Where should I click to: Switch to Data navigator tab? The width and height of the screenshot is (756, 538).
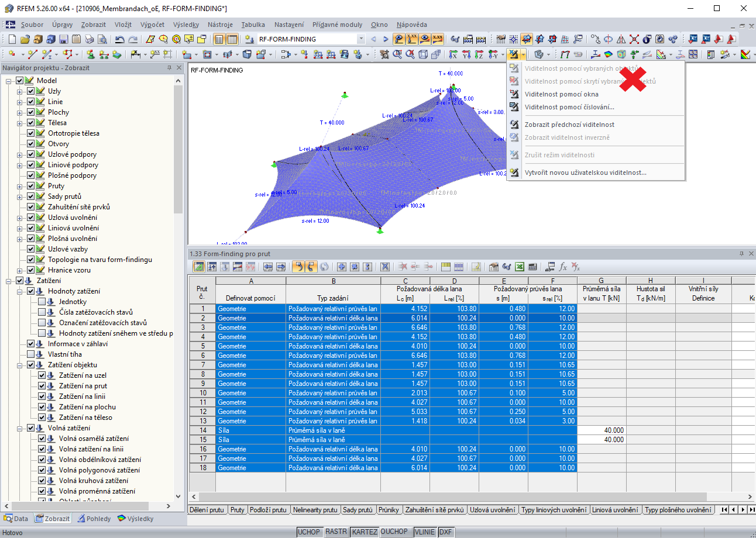(x=16, y=519)
